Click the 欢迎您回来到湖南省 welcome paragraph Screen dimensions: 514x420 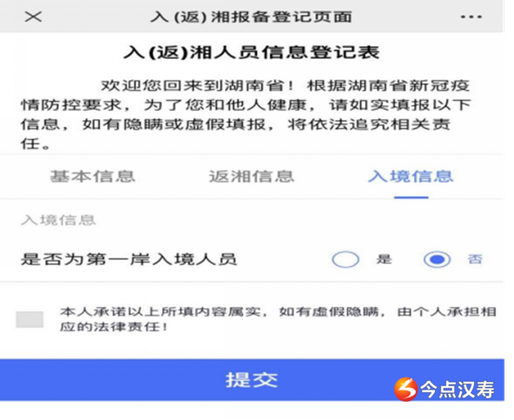(x=246, y=115)
